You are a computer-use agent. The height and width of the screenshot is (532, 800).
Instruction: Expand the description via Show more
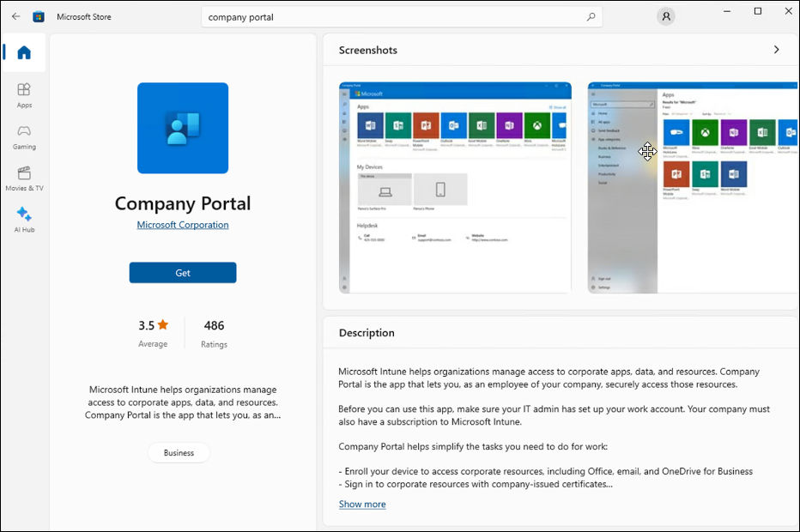pyautogui.click(x=361, y=504)
